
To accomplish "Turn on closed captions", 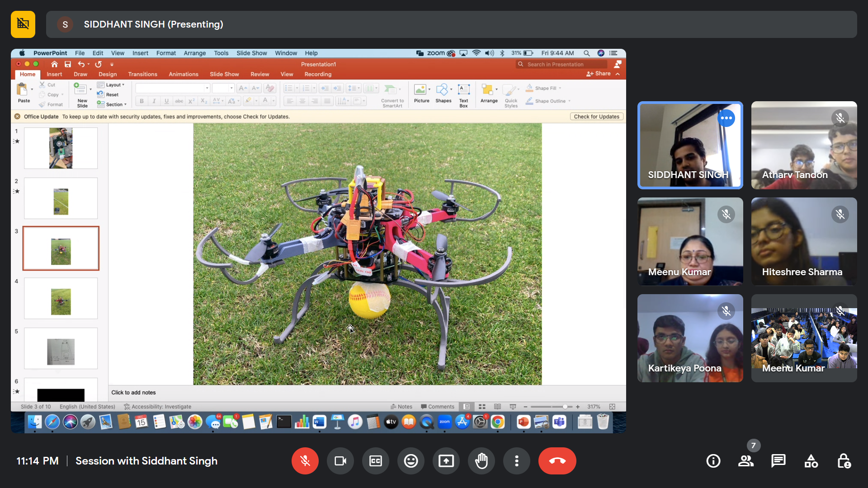I will pyautogui.click(x=376, y=461).
